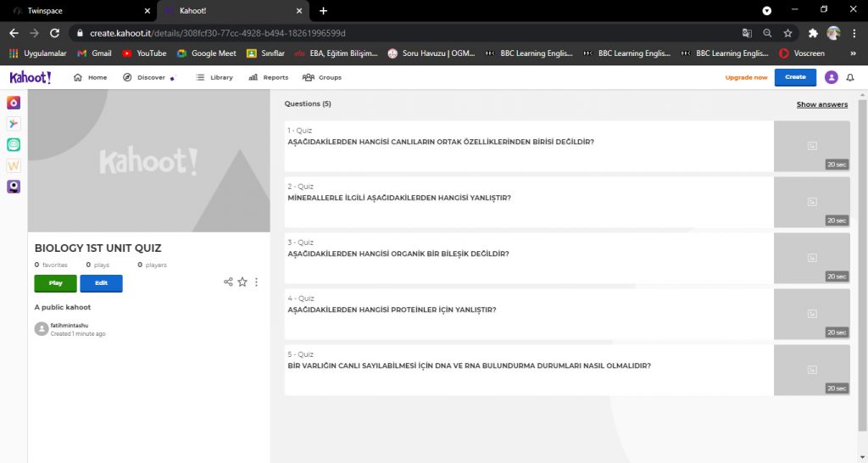Open Google Meet bookmark

coord(207,53)
